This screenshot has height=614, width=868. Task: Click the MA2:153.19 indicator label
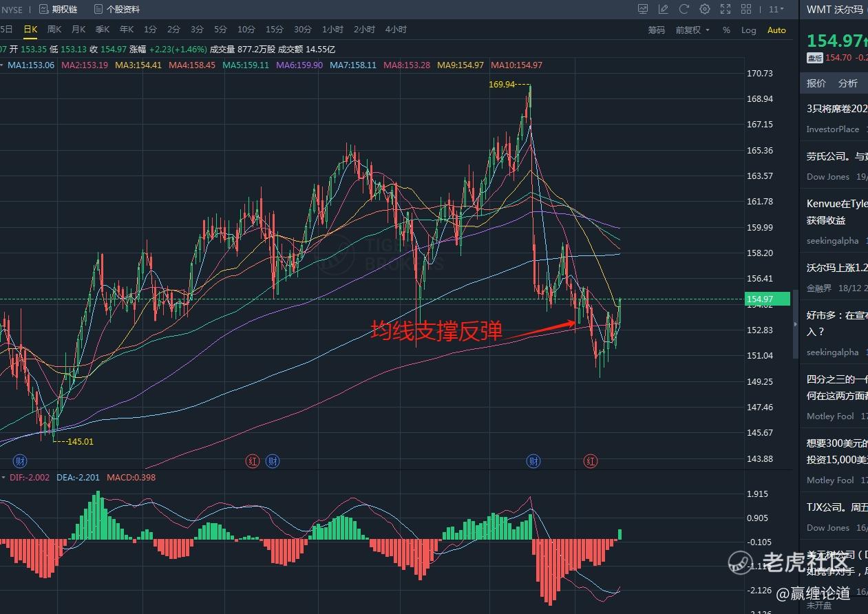[x=85, y=65]
